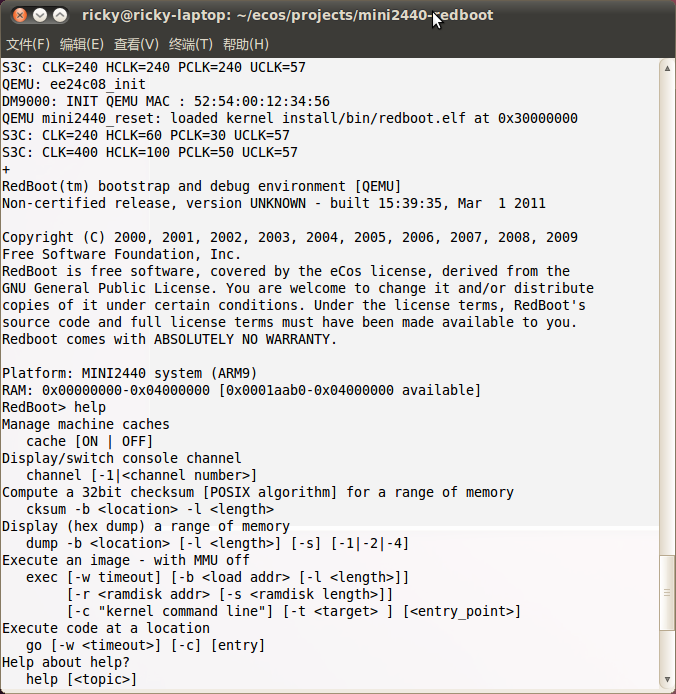Click the 'ABSOLUTELY NO WARRANTY' line

tap(170, 339)
